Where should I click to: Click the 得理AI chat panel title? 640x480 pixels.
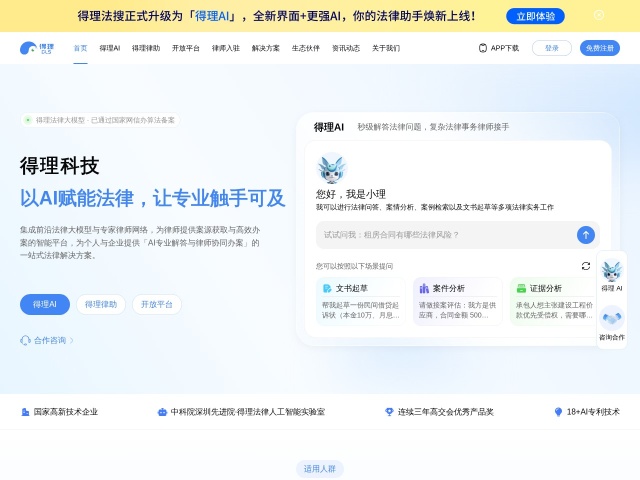(x=329, y=127)
